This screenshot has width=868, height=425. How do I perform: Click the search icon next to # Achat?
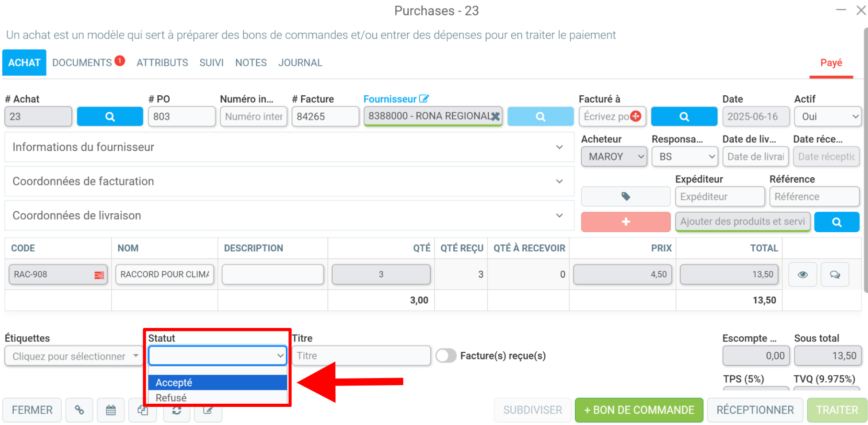coord(110,117)
